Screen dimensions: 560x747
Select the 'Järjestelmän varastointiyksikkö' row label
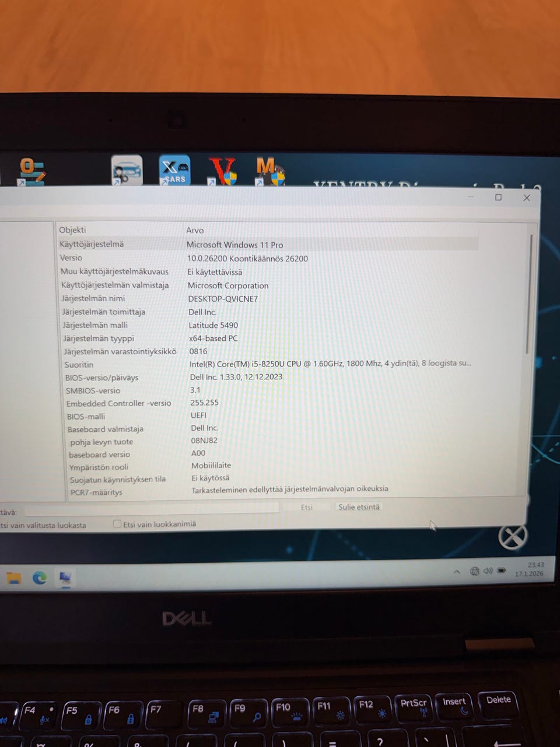click(120, 351)
